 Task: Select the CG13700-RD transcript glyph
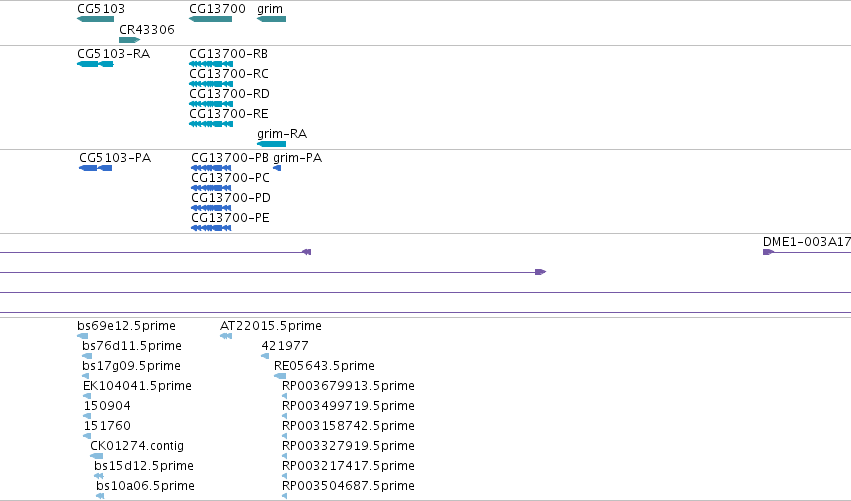pos(211,104)
